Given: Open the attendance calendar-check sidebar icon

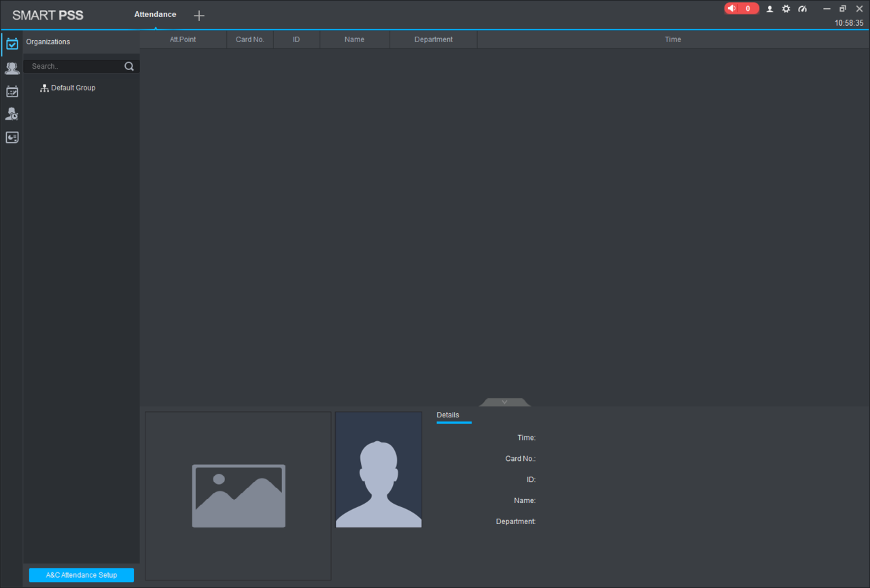Looking at the screenshot, I should pyautogui.click(x=12, y=44).
